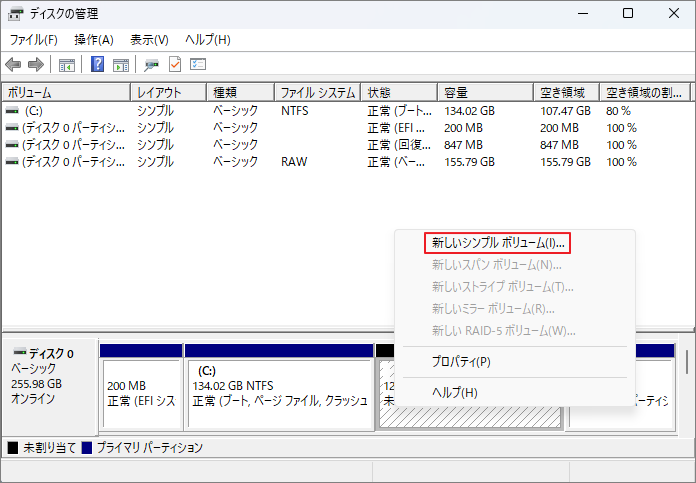Click the blue プライマリ パーティション legend swatch
The height and width of the screenshot is (483, 696).
coord(87,447)
